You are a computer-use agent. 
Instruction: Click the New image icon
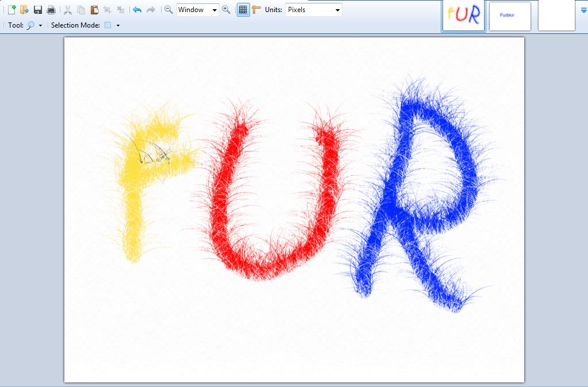[11, 10]
